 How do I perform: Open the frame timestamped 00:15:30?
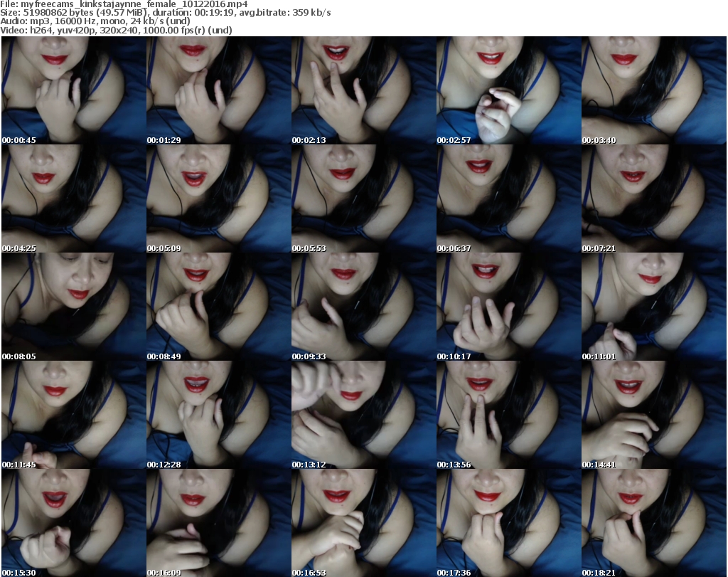point(73,523)
